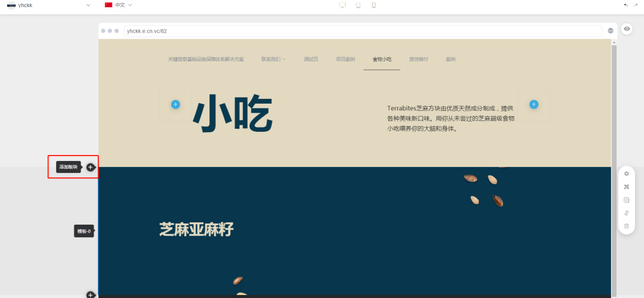Expand the 联系我们 nav menu
644x298 pixels.
pyautogui.click(x=274, y=59)
